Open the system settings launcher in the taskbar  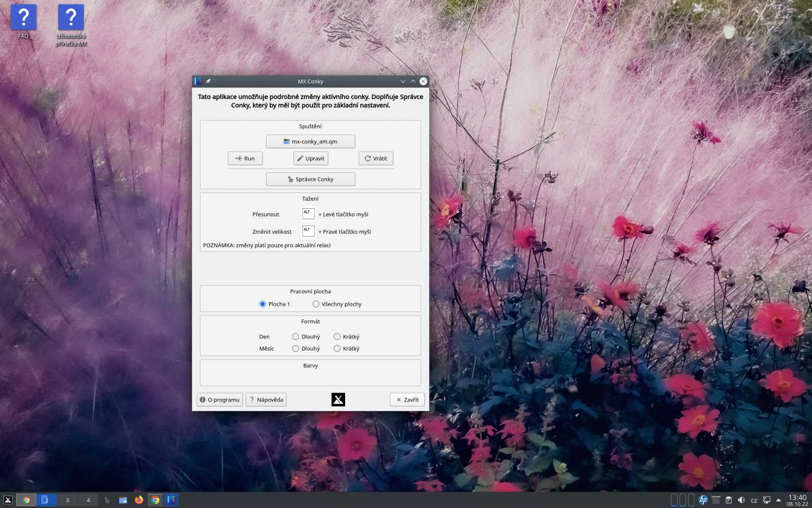point(107,500)
